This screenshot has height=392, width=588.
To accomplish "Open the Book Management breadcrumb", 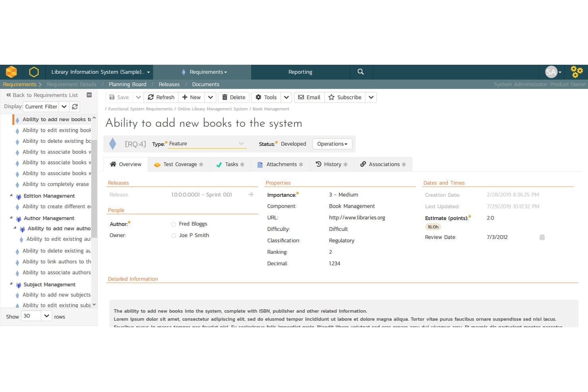I will (271, 109).
